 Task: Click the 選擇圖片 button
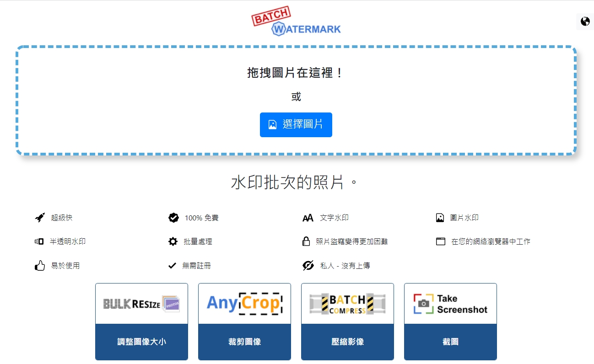coord(296,124)
